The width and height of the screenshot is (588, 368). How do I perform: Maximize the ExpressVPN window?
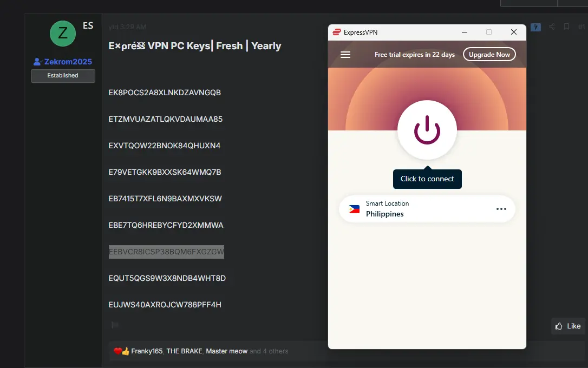(x=488, y=32)
